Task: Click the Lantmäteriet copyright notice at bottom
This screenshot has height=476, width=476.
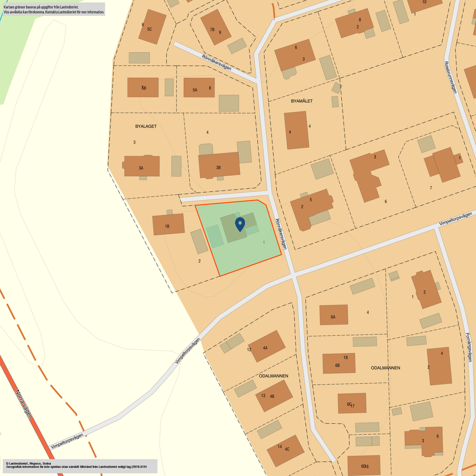Action: click(79, 466)
